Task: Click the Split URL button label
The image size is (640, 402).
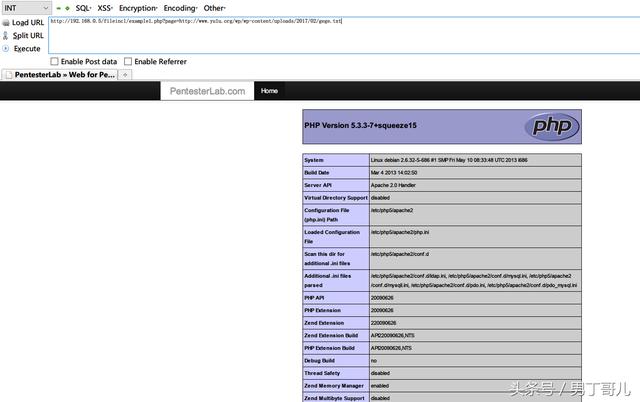Action: [x=28, y=36]
